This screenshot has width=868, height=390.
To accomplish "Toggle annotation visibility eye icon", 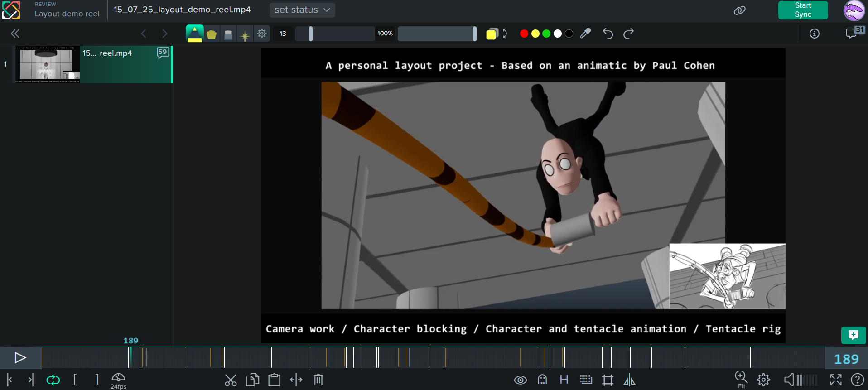I will [x=520, y=380].
